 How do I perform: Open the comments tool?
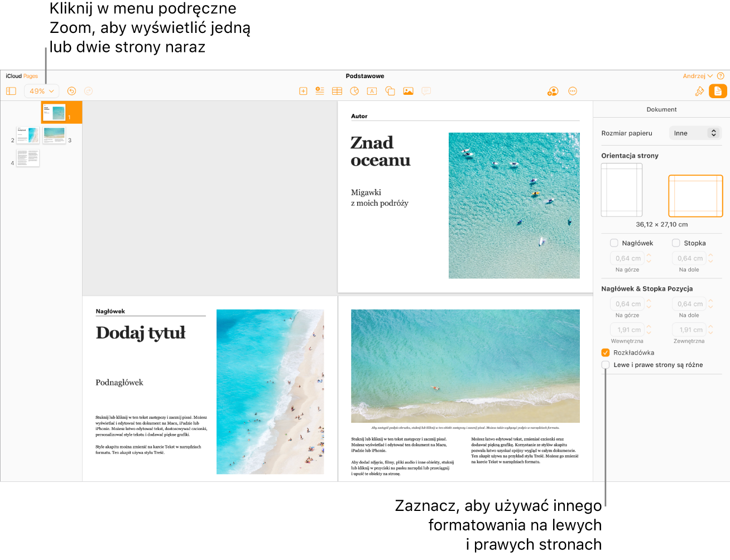426,91
